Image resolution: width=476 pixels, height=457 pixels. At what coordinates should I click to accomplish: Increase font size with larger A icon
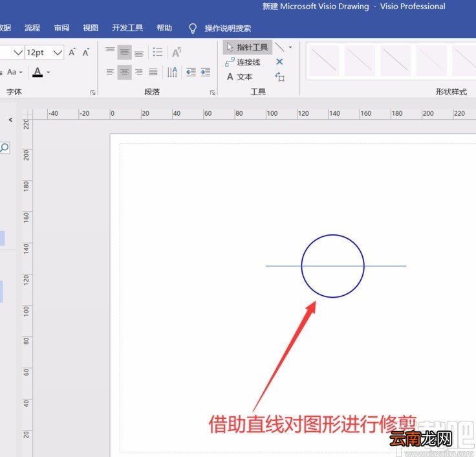click(72, 52)
